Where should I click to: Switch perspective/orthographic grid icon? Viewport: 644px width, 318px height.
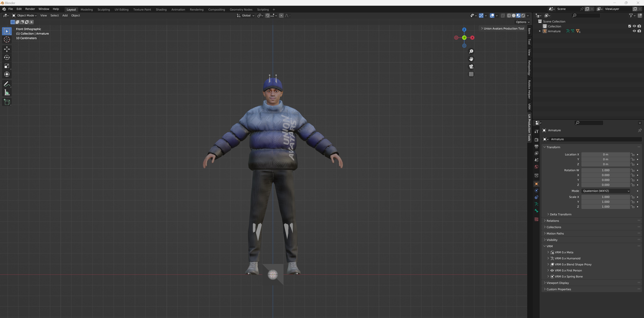click(471, 74)
